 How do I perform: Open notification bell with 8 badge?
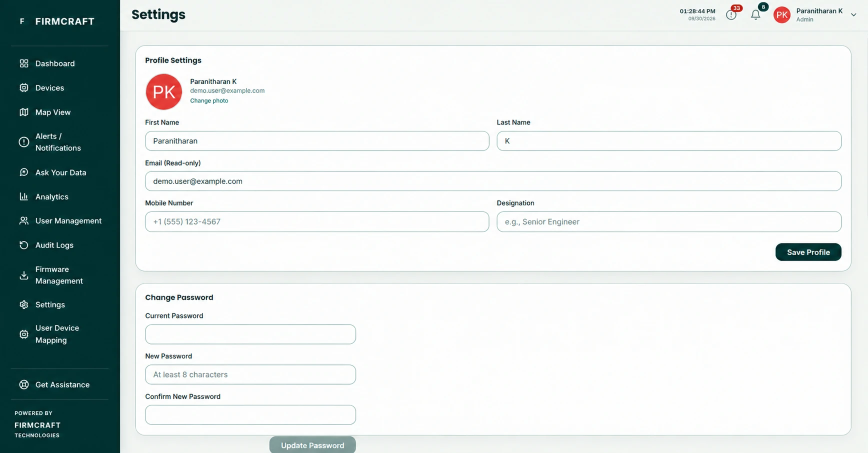coord(755,14)
